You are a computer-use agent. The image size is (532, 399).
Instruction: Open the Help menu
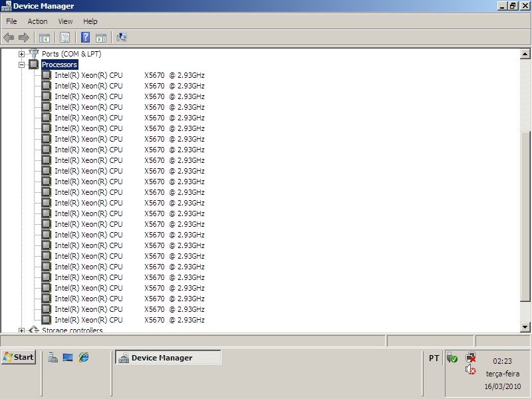pyautogui.click(x=90, y=21)
